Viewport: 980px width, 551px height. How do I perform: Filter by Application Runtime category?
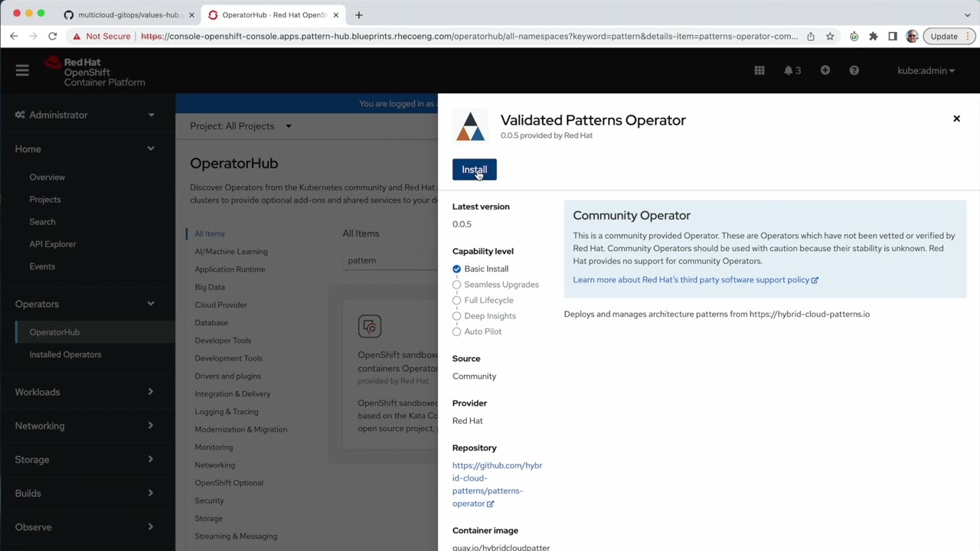point(230,269)
